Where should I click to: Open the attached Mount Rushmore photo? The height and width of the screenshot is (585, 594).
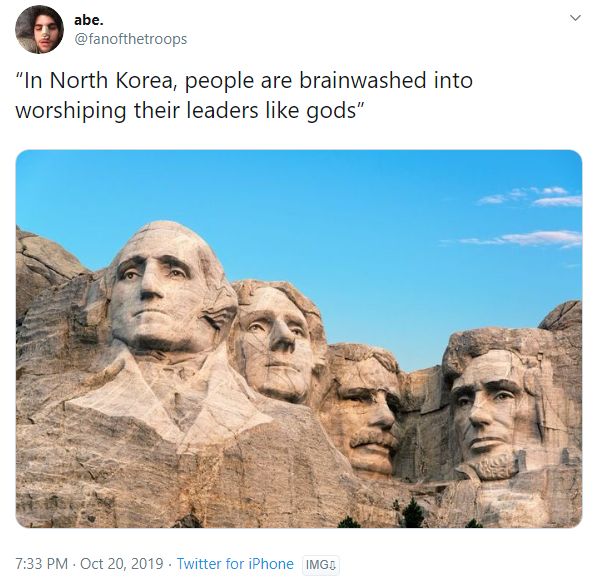click(x=299, y=339)
